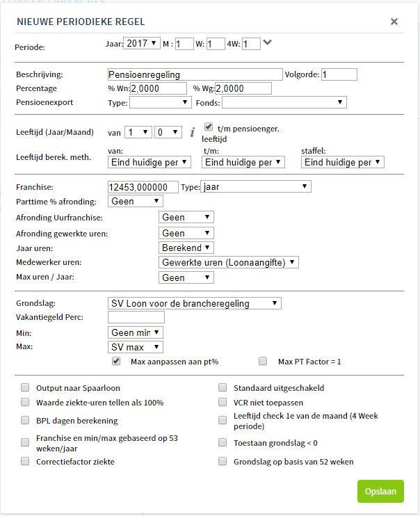Open the Medewerker uren dropdown
420x516 pixels.
pyautogui.click(x=229, y=262)
